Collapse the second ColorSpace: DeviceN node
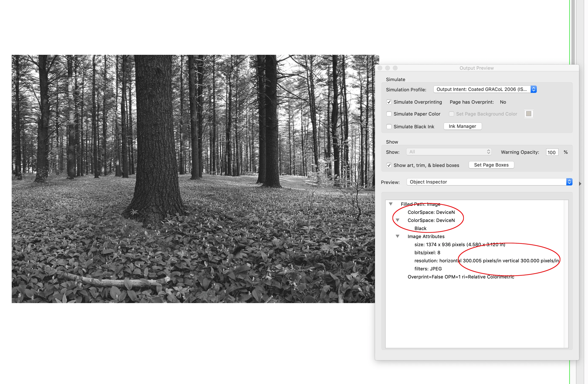The image size is (588, 384). 398,220
